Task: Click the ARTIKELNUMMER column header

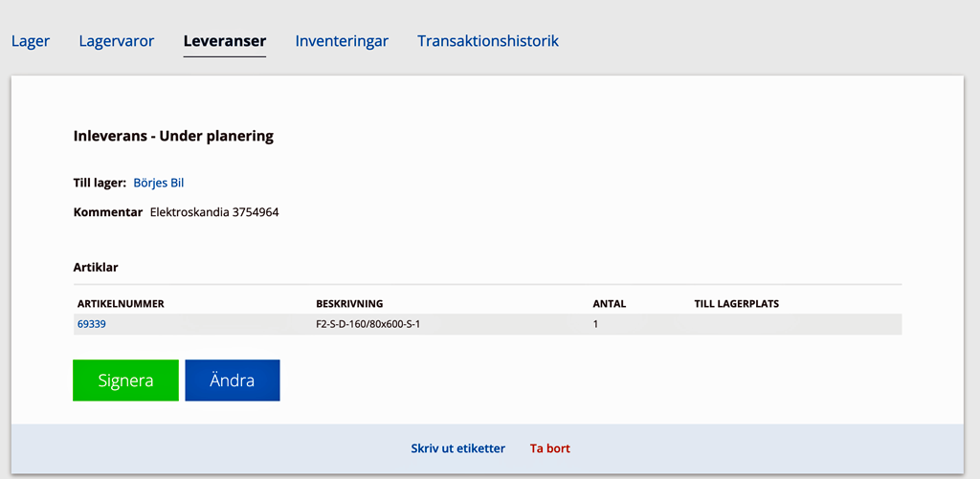Action: click(x=121, y=304)
